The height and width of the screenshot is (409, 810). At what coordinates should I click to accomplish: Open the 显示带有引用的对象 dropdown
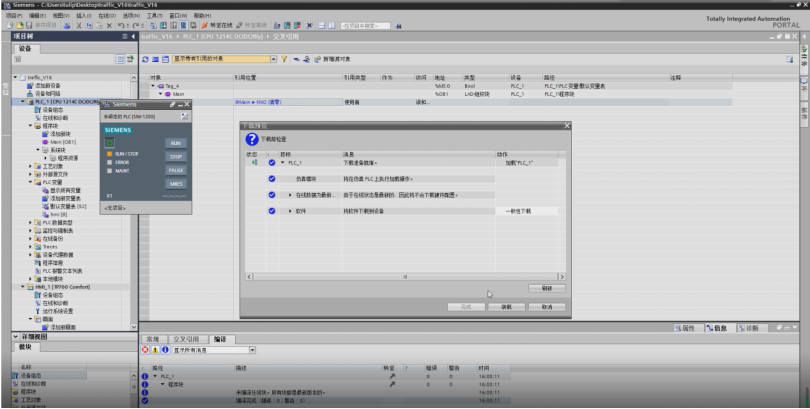274,59
